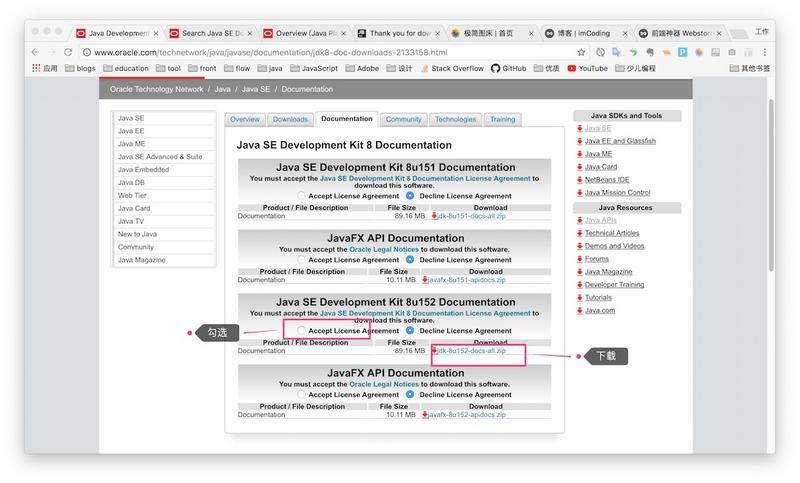The height and width of the screenshot is (483, 800).
Task: Accept License Agreement for JavaFX 8u151 API docs
Action: [301, 260]
